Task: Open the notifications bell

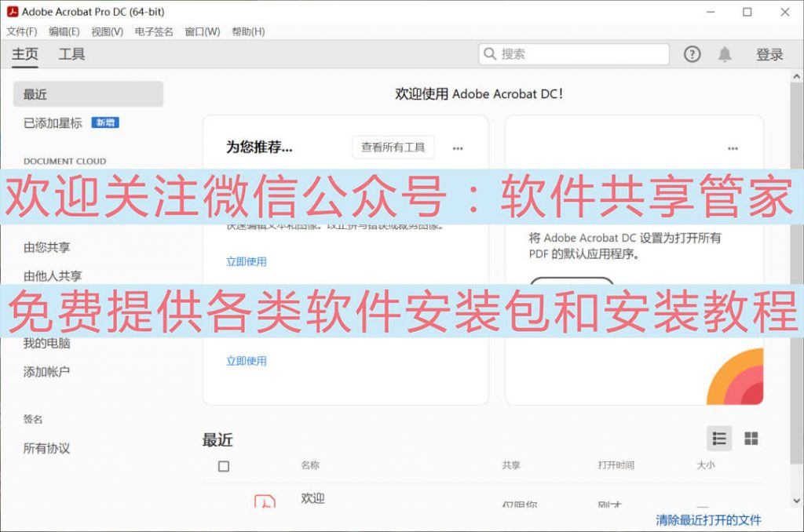Action: (x=725, y=54)
